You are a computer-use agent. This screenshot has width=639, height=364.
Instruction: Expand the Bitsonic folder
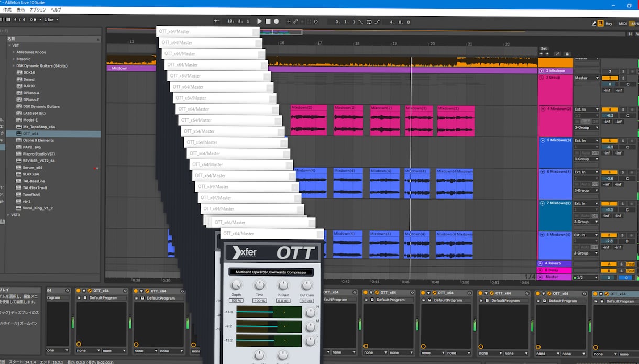[14, 59]
